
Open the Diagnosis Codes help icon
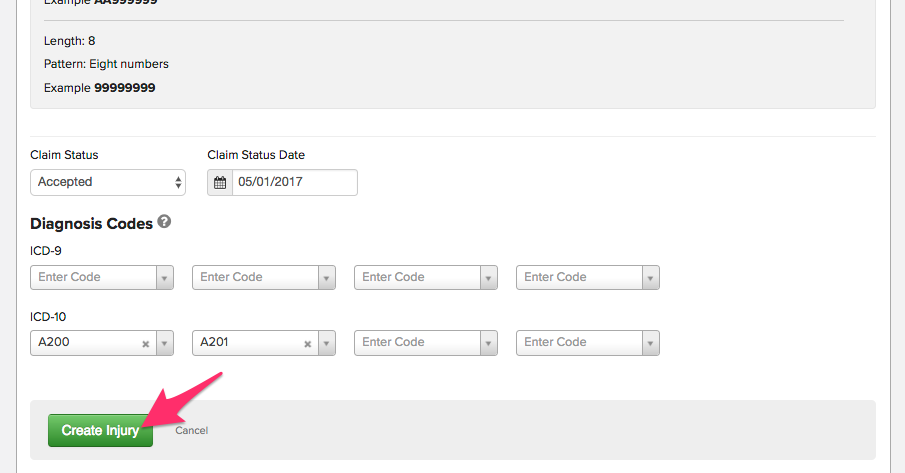(x=164, y=222)
